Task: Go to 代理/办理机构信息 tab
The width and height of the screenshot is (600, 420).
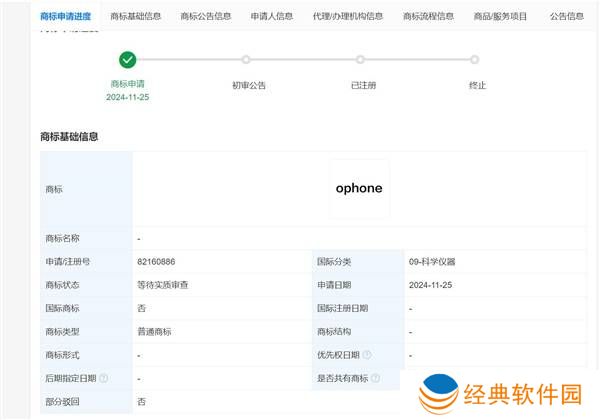Action: point(347,16)
